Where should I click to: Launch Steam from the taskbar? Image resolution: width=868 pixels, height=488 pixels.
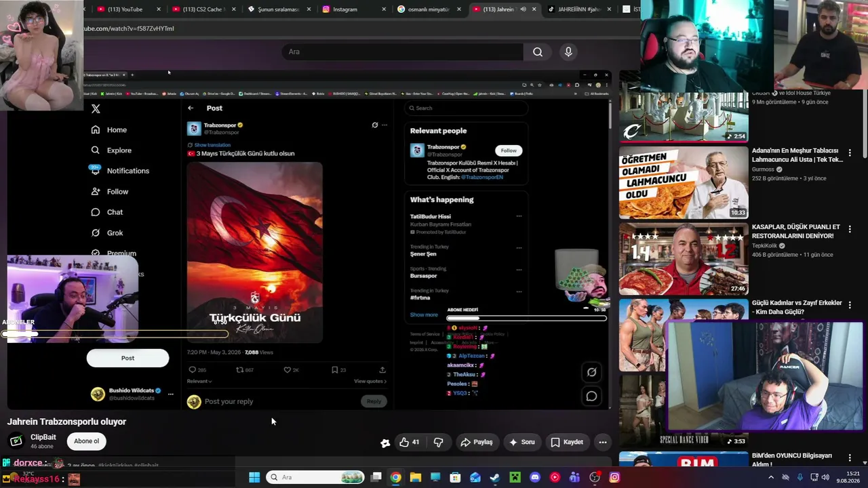(x=495, y=477)
